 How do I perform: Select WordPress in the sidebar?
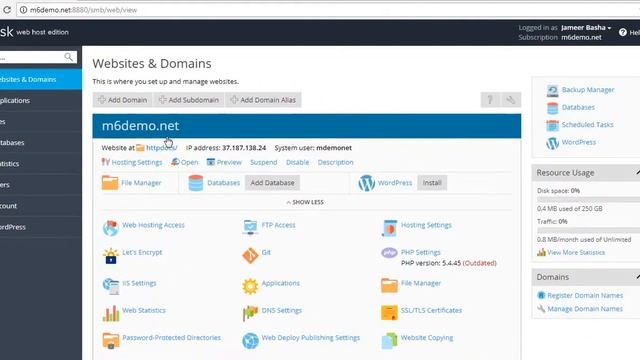click(41, 227)
